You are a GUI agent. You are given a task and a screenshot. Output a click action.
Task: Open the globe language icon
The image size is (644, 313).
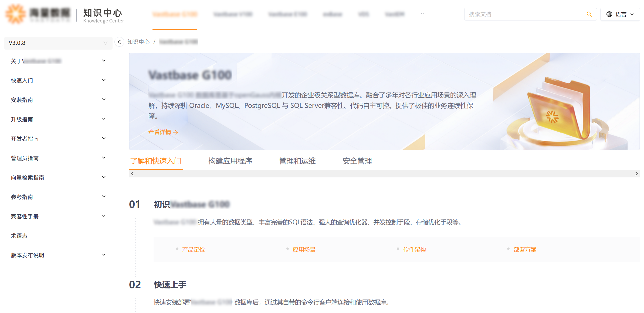coord(609,14)
